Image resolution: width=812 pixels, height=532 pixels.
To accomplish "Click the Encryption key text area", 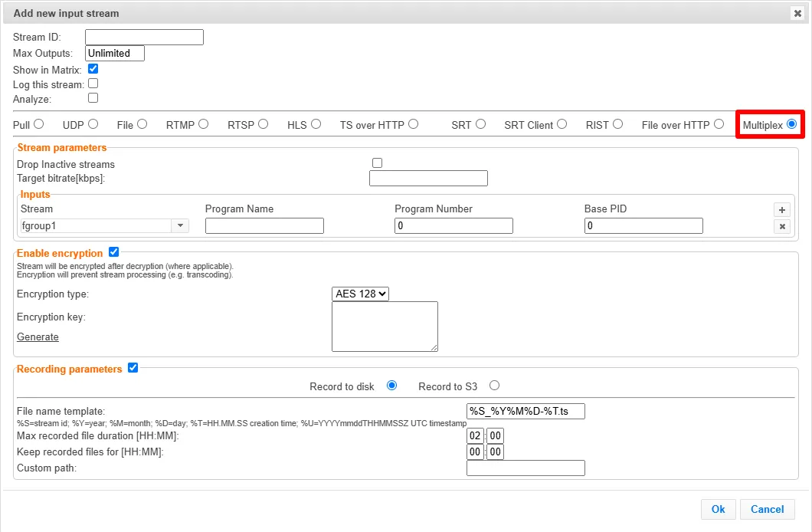I will (x=385, y=327).
